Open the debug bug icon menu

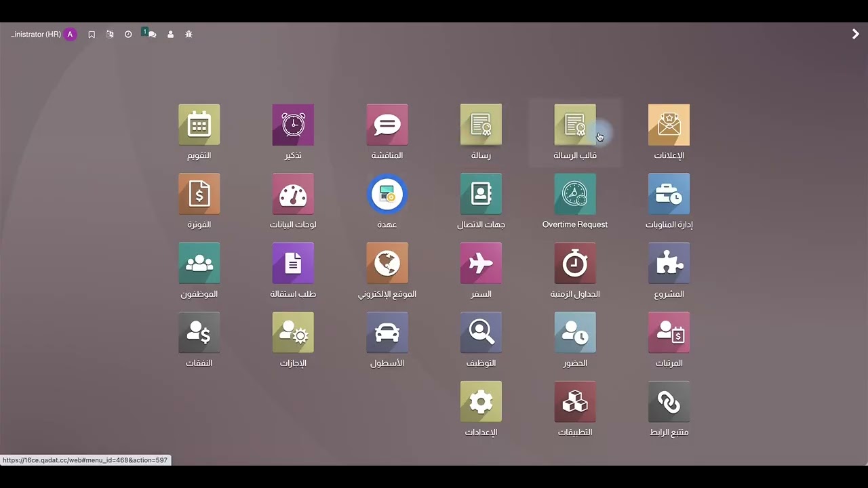click(x=189, y=34)
